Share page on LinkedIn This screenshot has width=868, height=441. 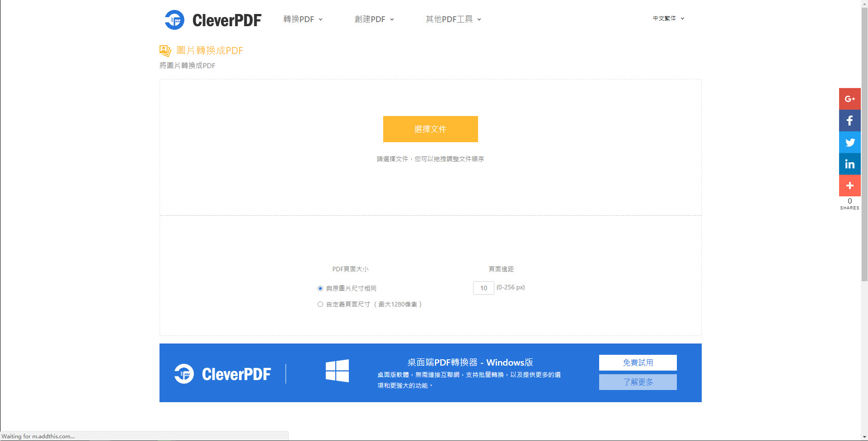coord(849,164)
